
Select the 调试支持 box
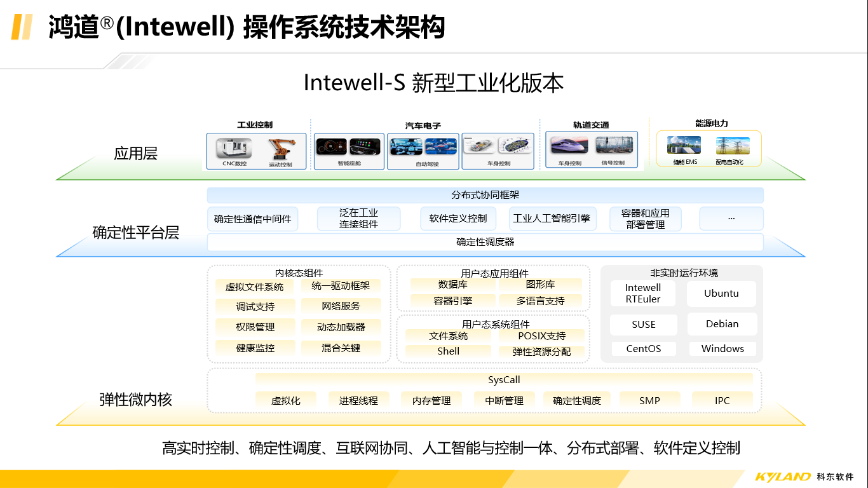pos(255,307)
